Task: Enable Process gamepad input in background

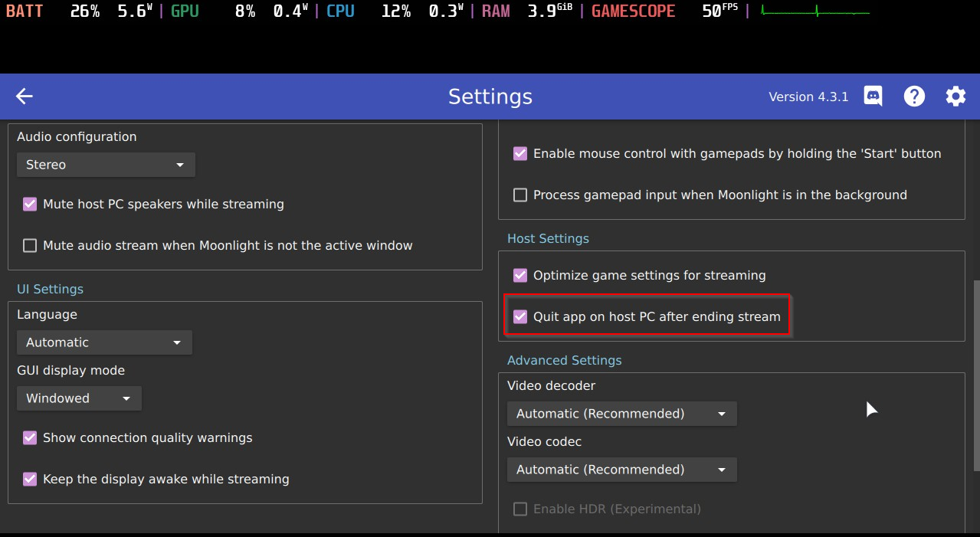Action: click(x=520, y=195)
